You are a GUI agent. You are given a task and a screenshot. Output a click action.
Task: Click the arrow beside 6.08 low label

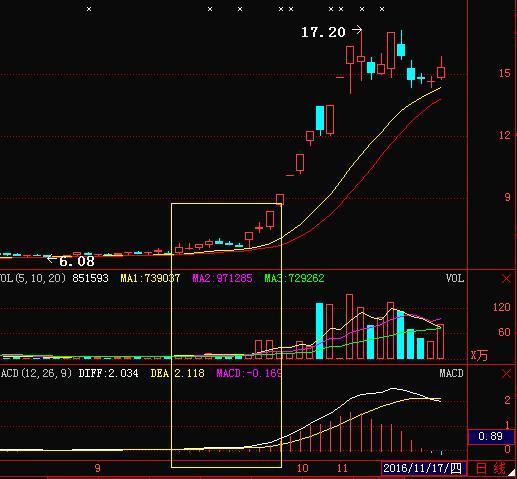[x=52, y=259]
